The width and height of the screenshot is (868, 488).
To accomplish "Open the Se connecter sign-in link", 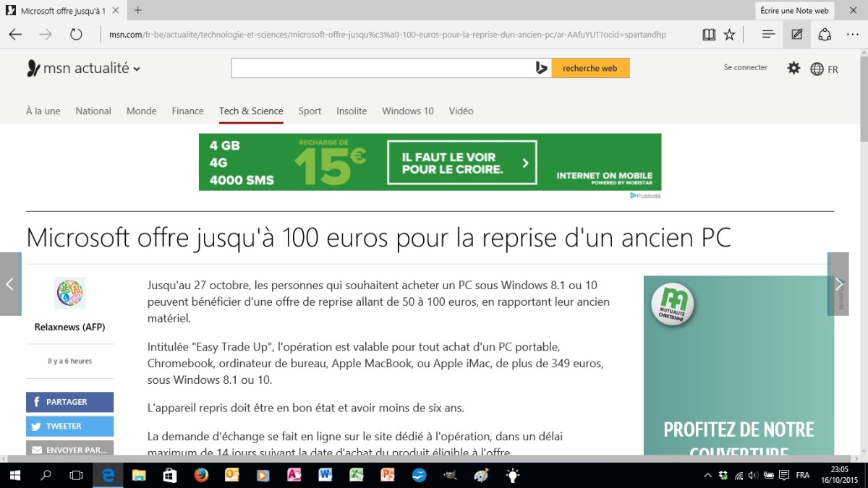I will pos(745,67).
